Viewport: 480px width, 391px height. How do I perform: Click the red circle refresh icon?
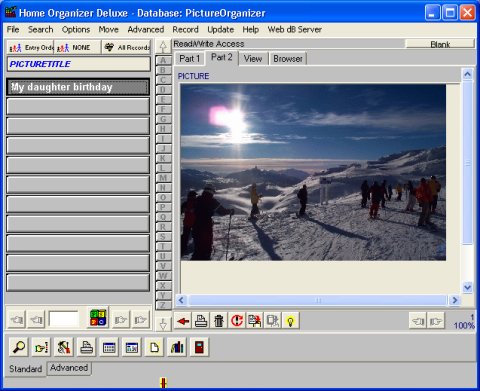tap(237, 321)
